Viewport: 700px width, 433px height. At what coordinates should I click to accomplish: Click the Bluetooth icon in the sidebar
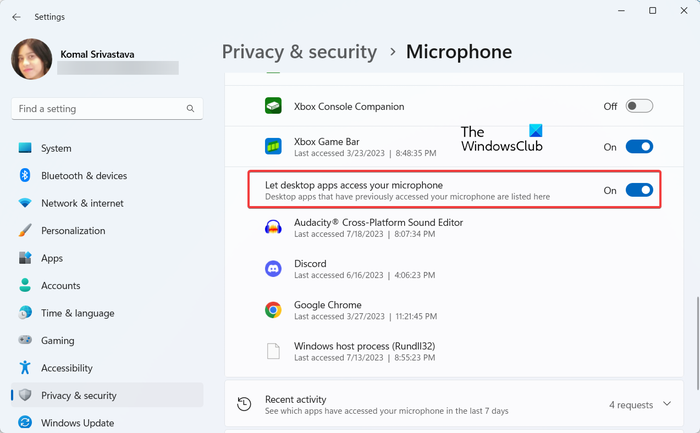(x=25, y=175)
